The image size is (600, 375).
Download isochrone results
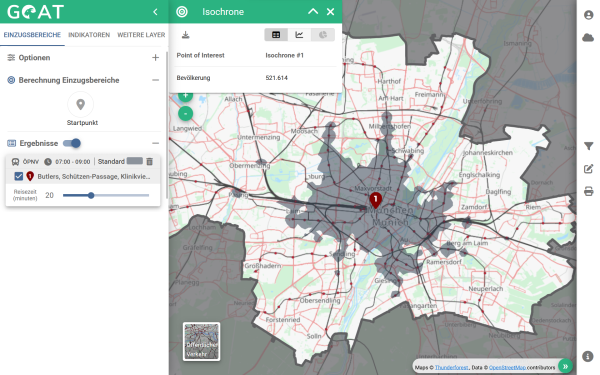click(186, 35)
